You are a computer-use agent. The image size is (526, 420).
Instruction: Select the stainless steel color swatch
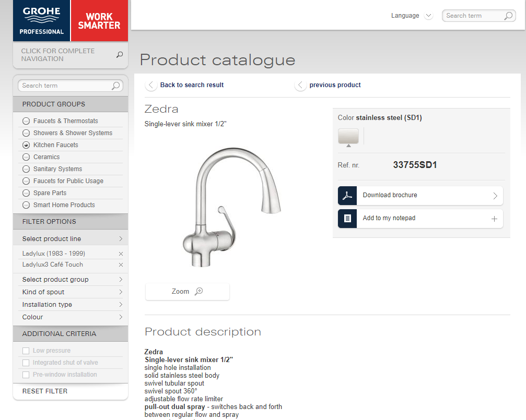click(x=348, y=136)
